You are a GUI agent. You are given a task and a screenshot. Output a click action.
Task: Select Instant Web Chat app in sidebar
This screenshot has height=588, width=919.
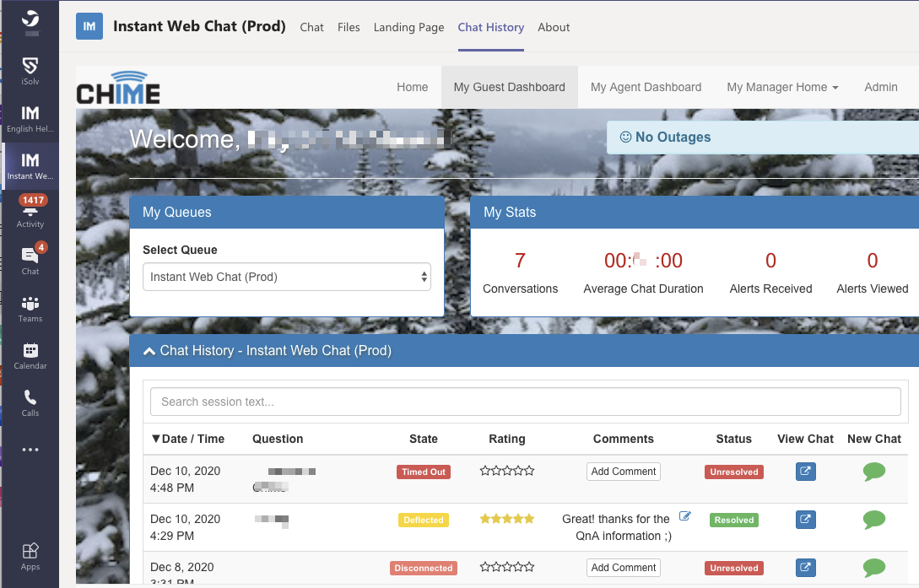point(30,165)
